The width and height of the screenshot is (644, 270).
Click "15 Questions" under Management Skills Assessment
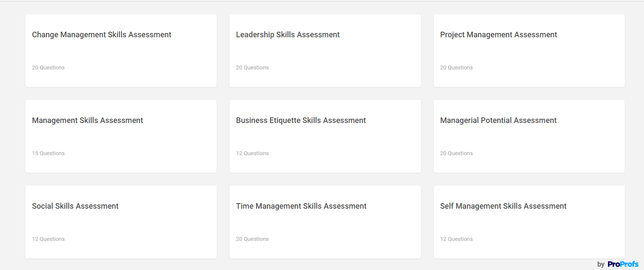48,153
